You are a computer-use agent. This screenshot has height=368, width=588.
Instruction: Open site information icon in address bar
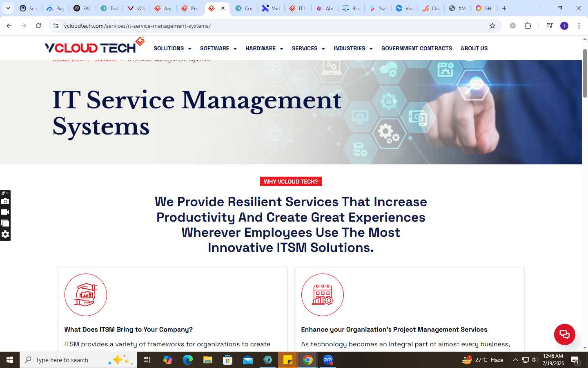coord(56,26)
